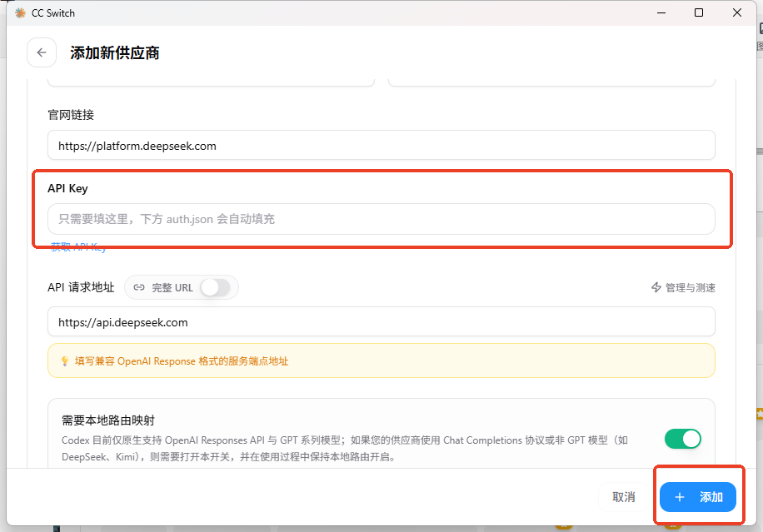Click the CC Switch app logo

click(21, 13)
